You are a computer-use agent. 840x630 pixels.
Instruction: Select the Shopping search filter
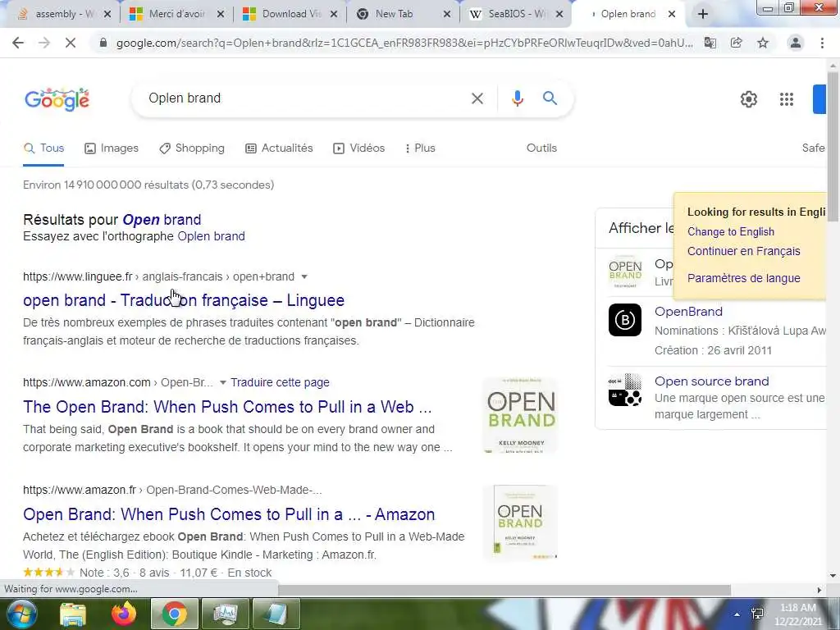192,148
